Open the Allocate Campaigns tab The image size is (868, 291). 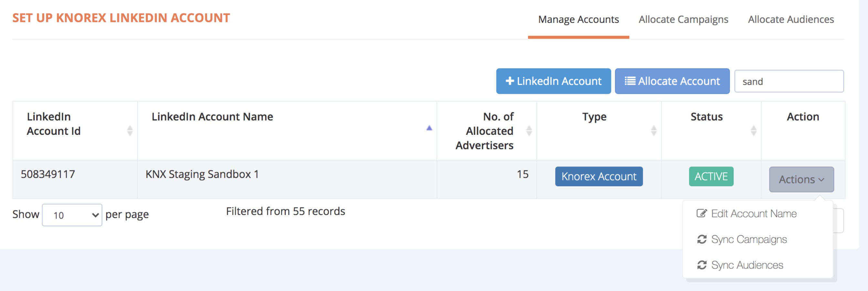click(x=683, y=19)
